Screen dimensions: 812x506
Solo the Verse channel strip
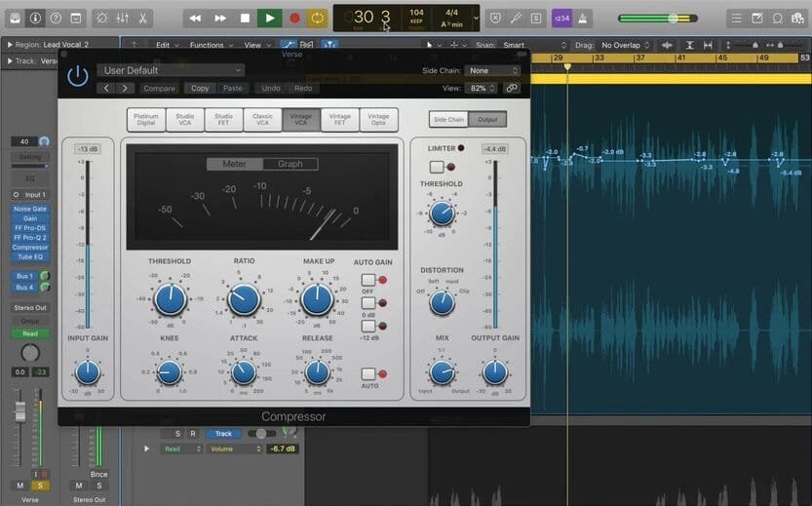click(40, 486)
